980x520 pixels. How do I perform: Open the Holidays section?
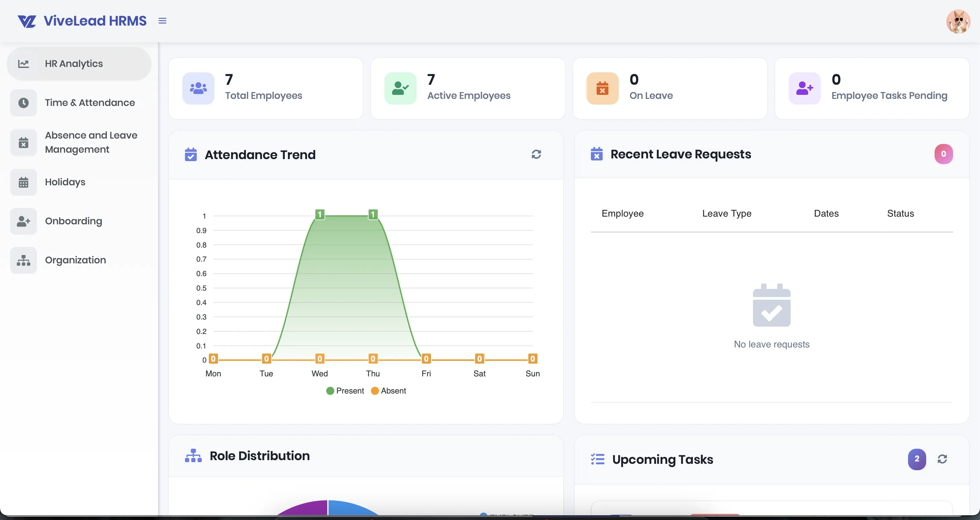coord(79,182)
